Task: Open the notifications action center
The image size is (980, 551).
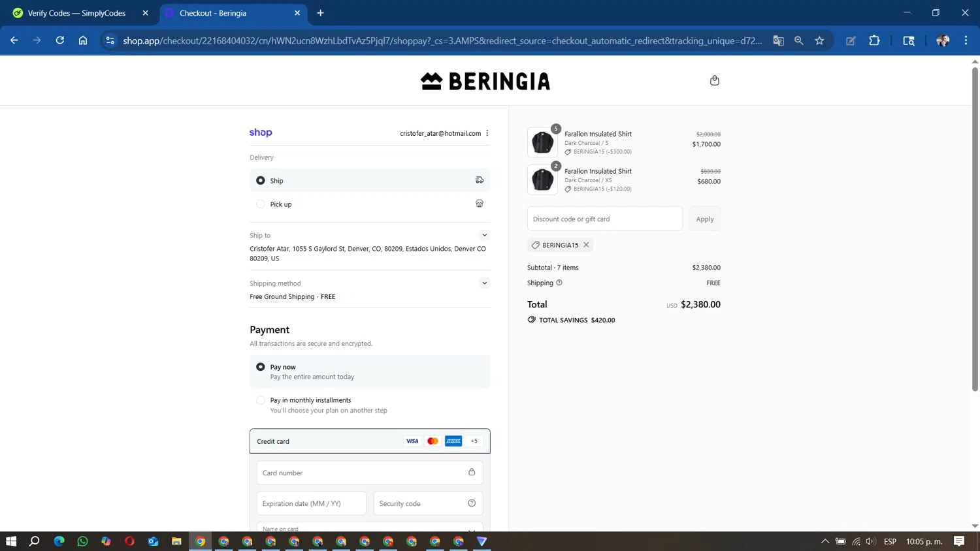Action: point(959,541)
